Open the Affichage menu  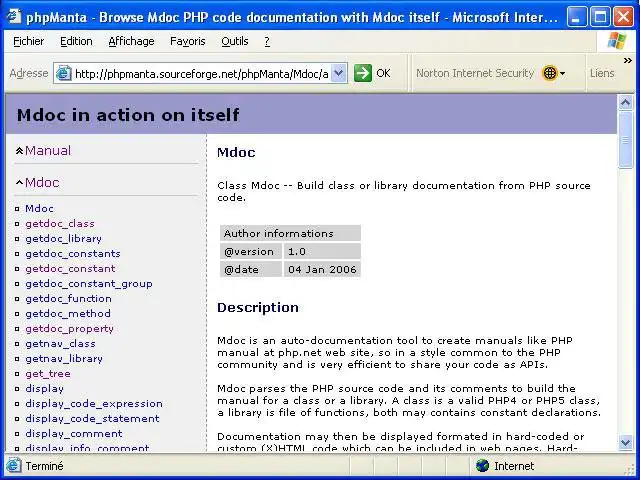click(131, 41)
